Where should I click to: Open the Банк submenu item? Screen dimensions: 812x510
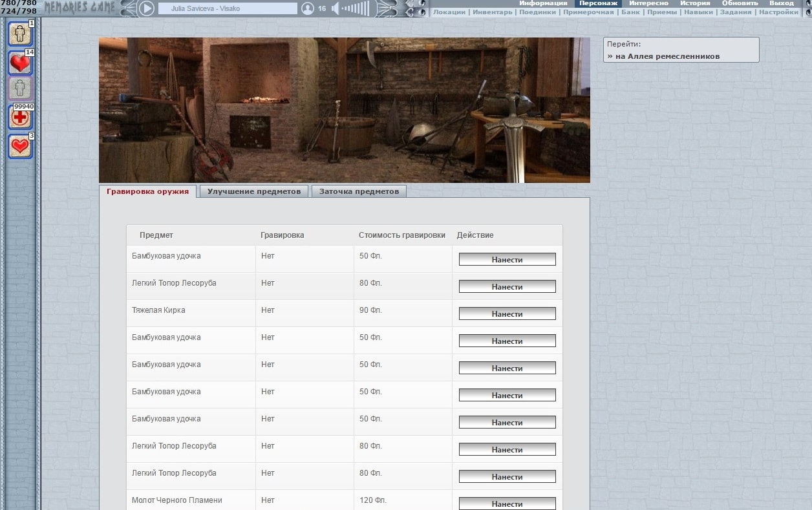(630, 12)
